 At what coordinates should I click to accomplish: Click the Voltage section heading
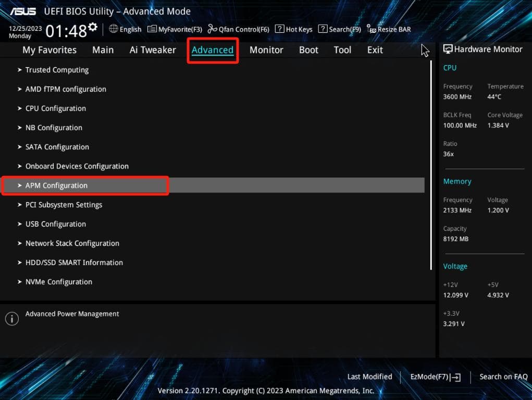[455, 266]
